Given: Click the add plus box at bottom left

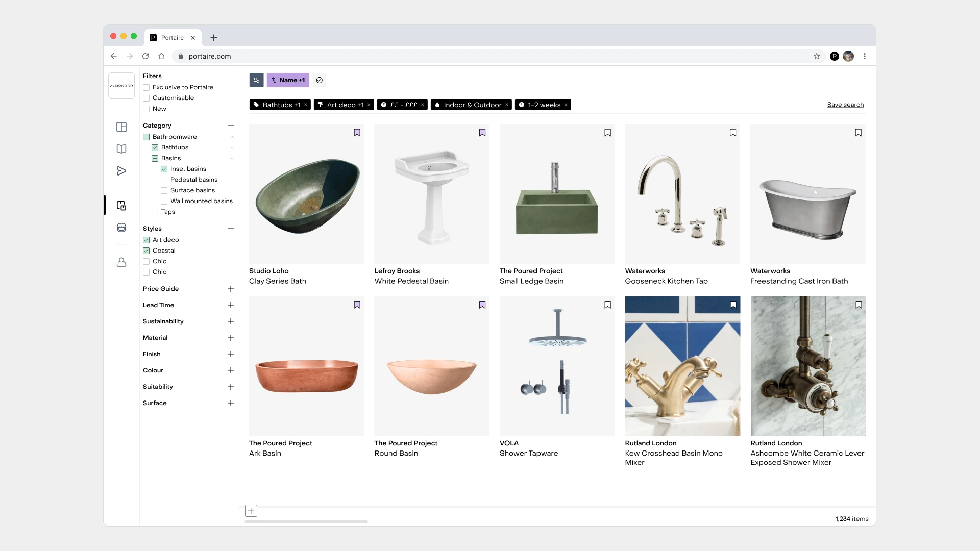Looking at the screenshot, I should pyautogui.click(x=251, y=511).
